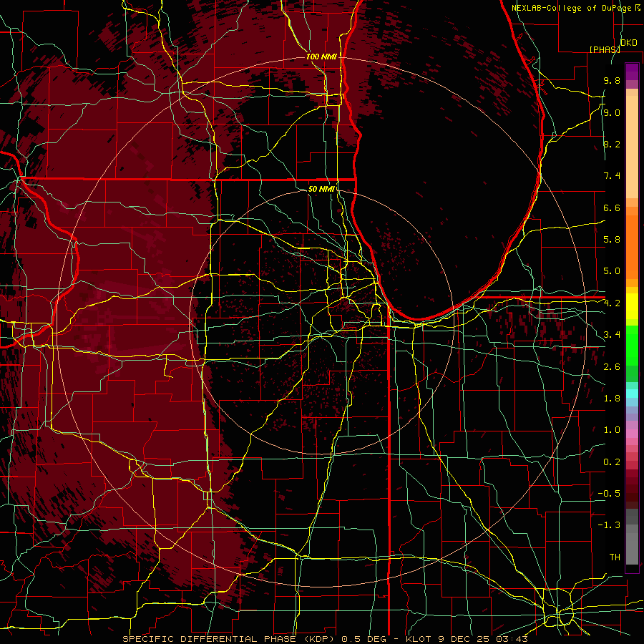Click the 9.8 scale value

coord(612,80)
